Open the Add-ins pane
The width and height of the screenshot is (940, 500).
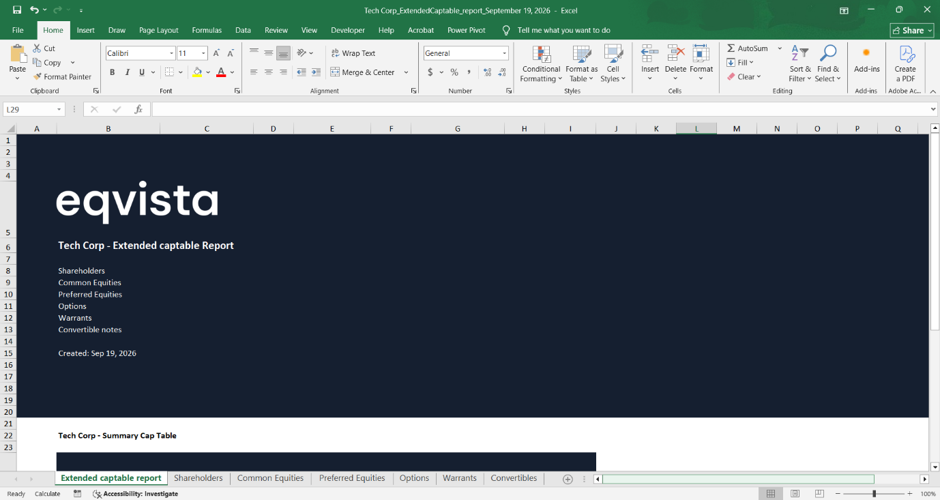(866, 59)
